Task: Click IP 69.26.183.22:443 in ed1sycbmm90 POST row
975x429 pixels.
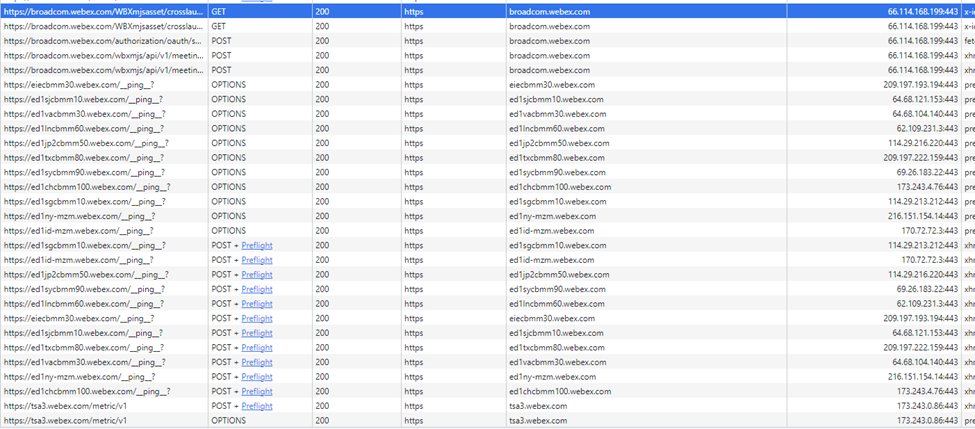Action: (928, 289)
